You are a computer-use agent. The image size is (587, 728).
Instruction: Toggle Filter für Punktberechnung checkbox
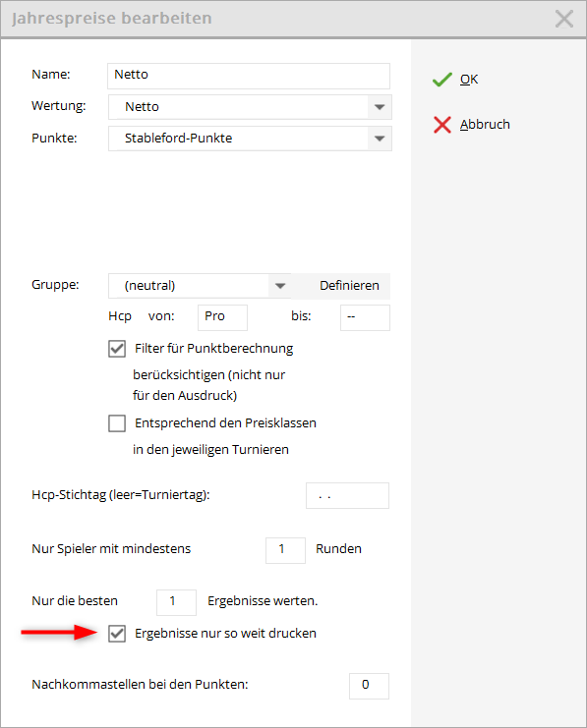pyautogui.click(x=117, y=348)
